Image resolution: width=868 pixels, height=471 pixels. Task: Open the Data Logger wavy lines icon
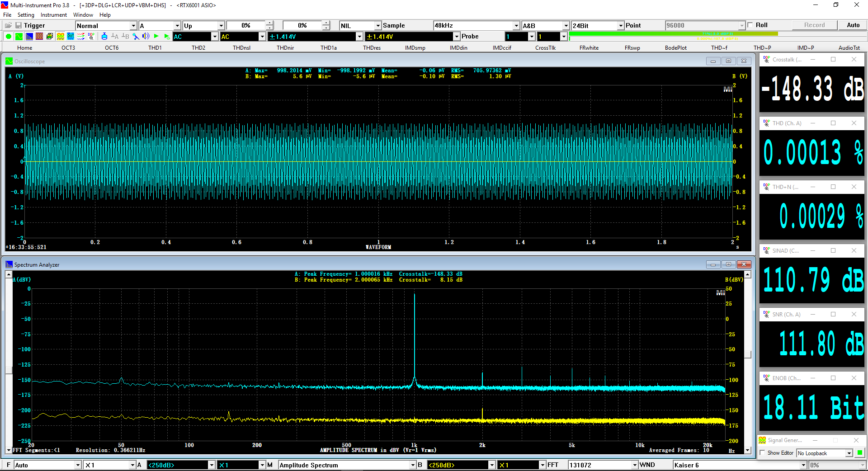[x=81, y=37]
